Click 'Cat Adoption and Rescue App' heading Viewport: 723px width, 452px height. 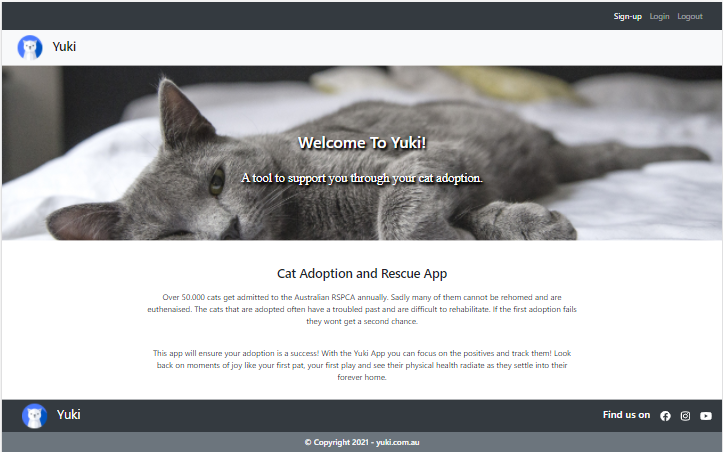(362, 274)
